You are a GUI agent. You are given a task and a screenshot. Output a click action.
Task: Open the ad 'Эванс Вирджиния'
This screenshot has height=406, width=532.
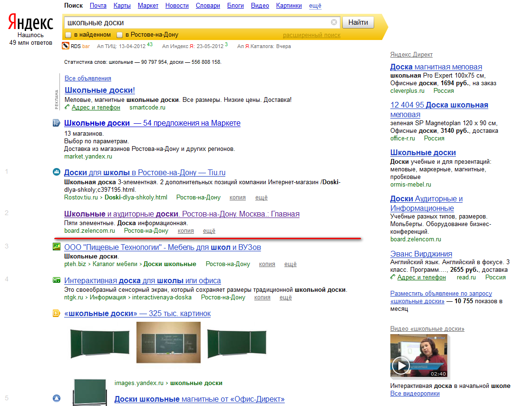pyautogui.click(x=421, y=254)
